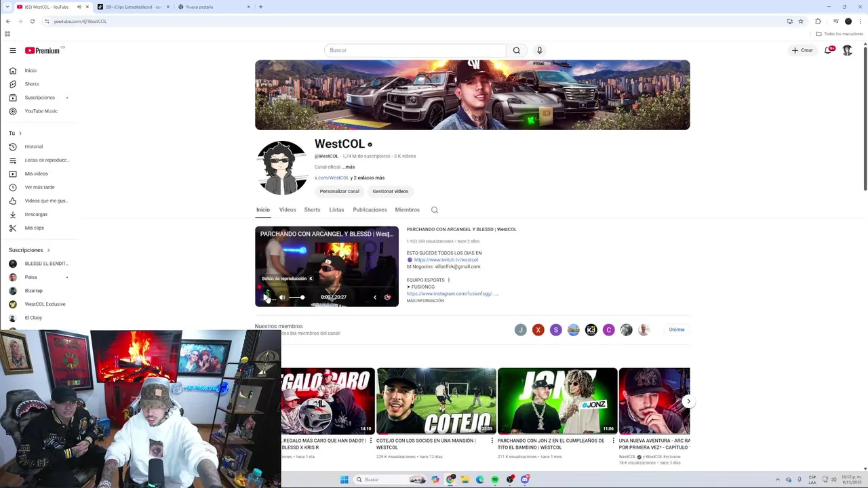This screenshot has height=488, width=868.
Task: Start voice search with the microphone
Action: (540, 50)
